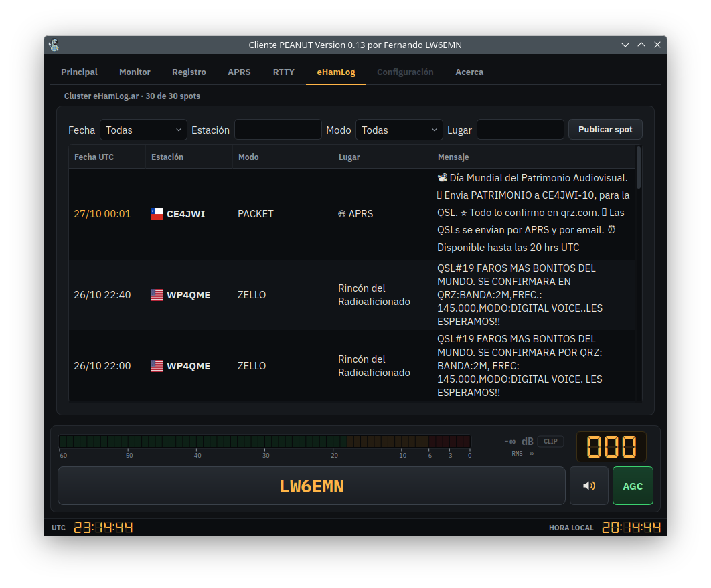This screenshot has height=588, width=711.
Task: Click the Publicar spot button
Action: (x=605, y=130)
